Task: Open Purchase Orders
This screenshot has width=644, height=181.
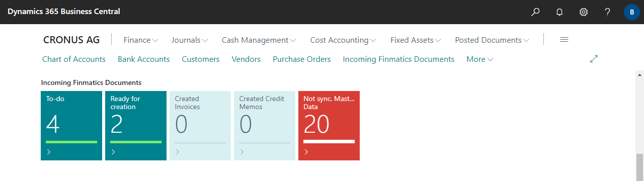Action: tap(302, 59)
